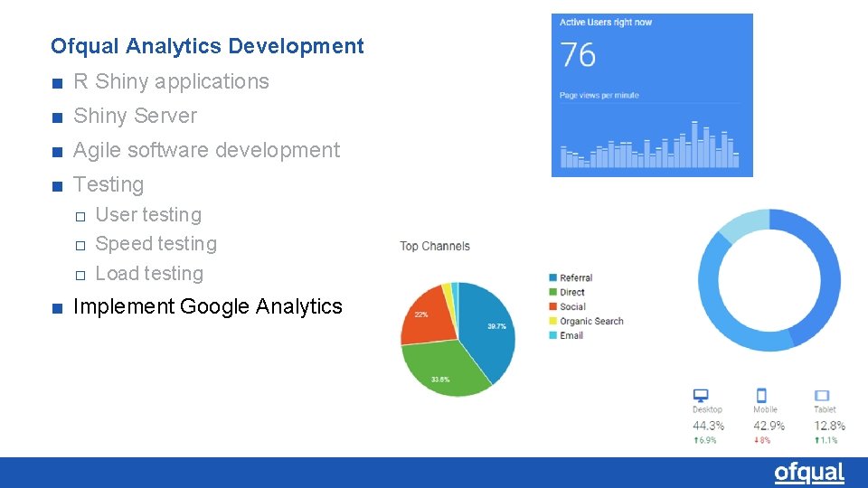The width and height of the screenshot is (868, 488).
Task: Click the 'Organic Search' legend label
Action: pos(591,321)
